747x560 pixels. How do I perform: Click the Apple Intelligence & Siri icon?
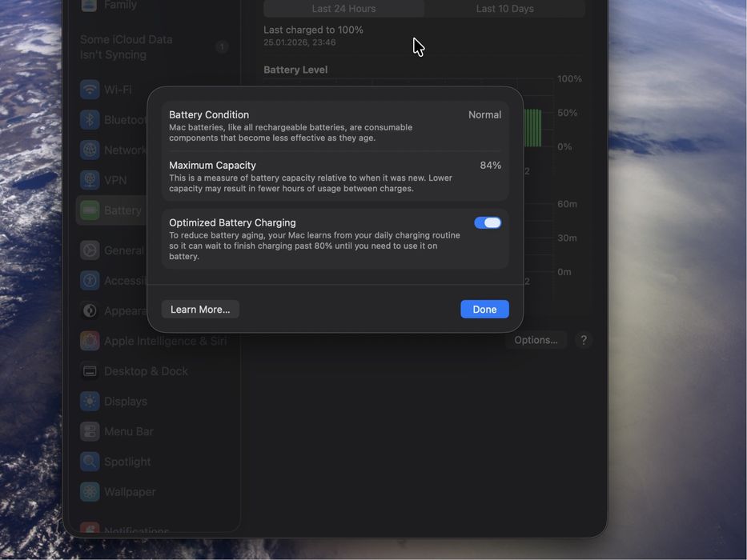click(90, 341)
